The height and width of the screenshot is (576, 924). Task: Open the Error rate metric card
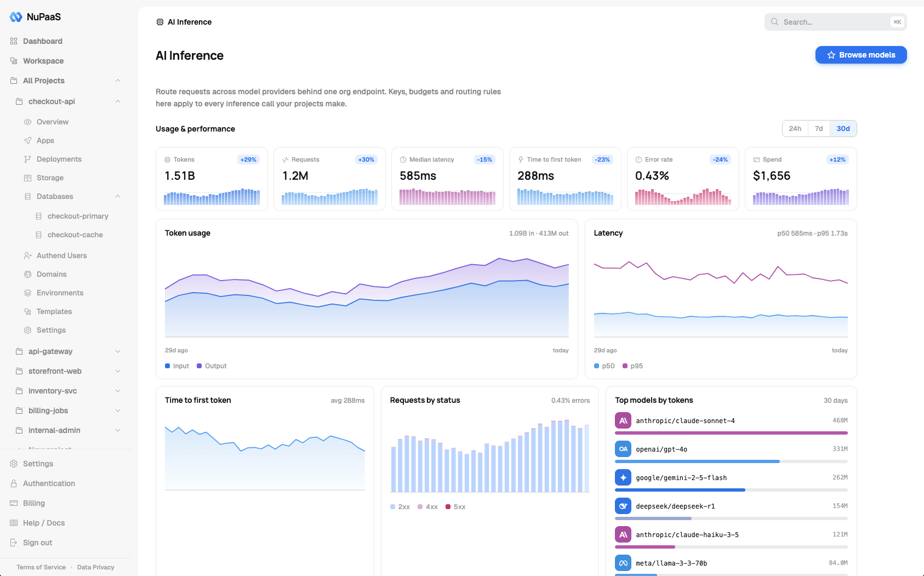pos(683,179)
